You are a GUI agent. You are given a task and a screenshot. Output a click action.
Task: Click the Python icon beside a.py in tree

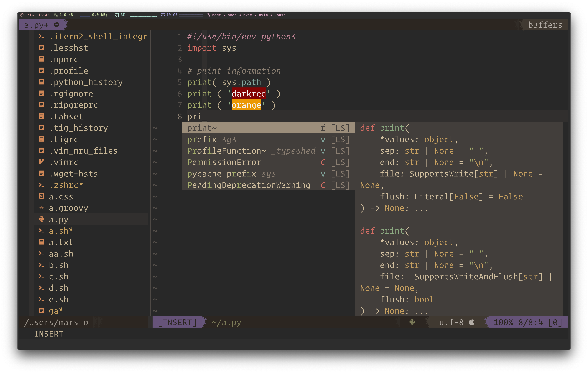click(x=42, y=219)
